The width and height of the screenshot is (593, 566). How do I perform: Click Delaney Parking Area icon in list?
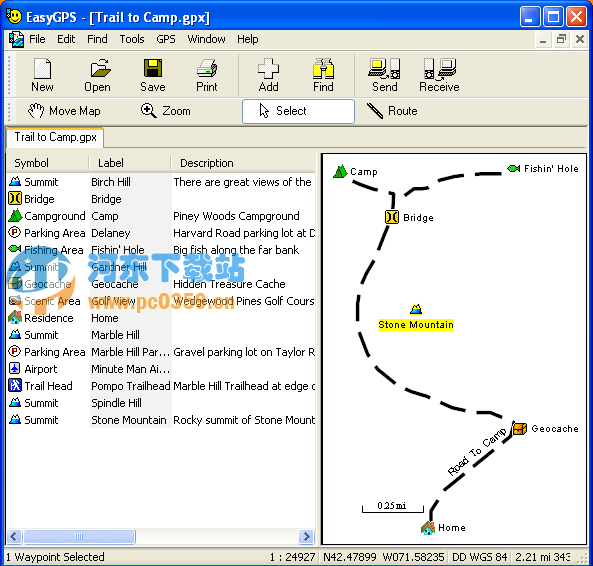(x=14, y=232)
